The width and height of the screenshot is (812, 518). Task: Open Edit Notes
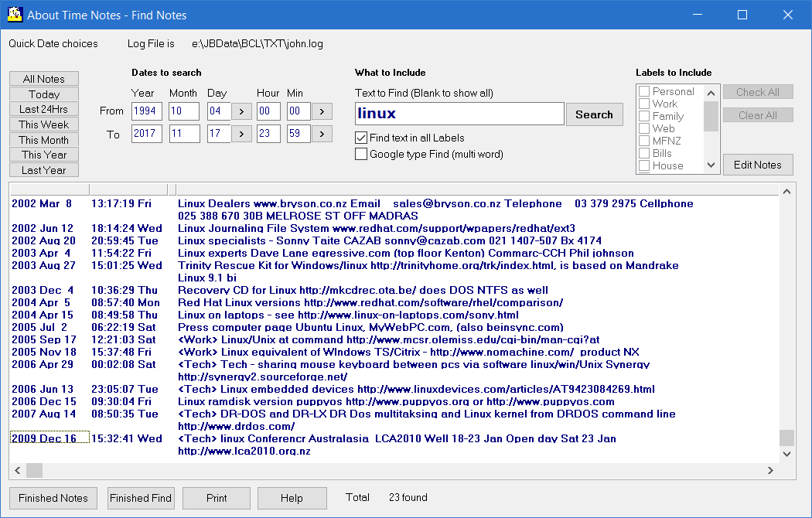757,165
